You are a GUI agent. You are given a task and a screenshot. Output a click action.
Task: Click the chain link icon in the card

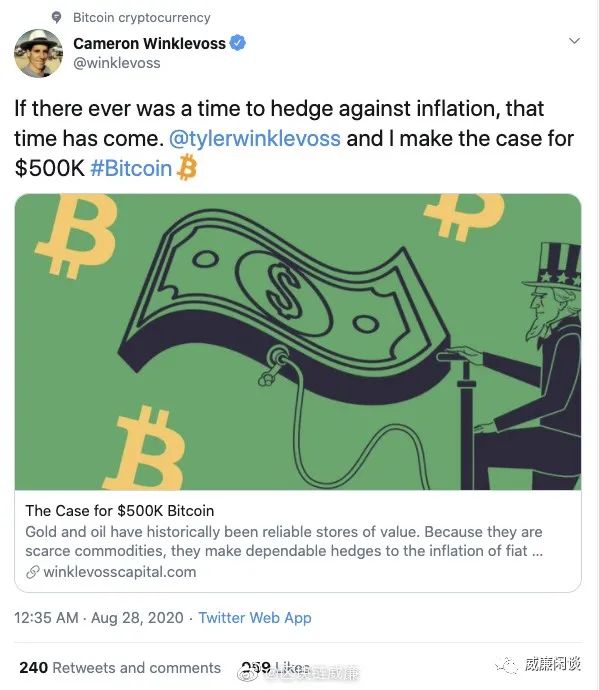[33, 572]
